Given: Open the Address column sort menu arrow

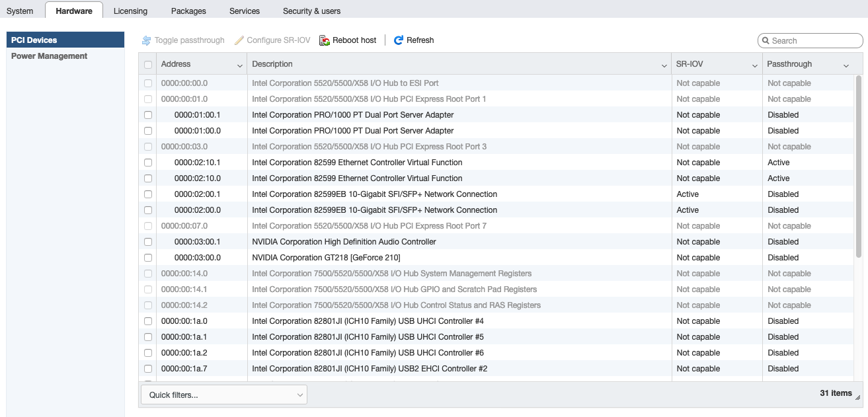Looking at the screenshot, I should click(240, 65).
